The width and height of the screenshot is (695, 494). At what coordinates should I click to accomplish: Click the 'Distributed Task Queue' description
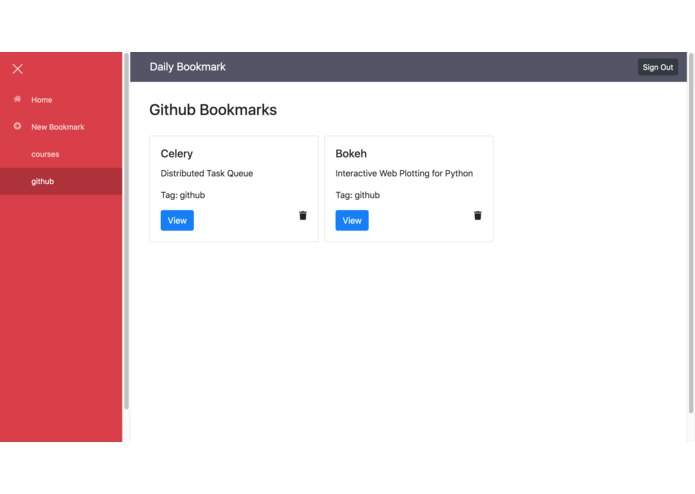point(207,173)
